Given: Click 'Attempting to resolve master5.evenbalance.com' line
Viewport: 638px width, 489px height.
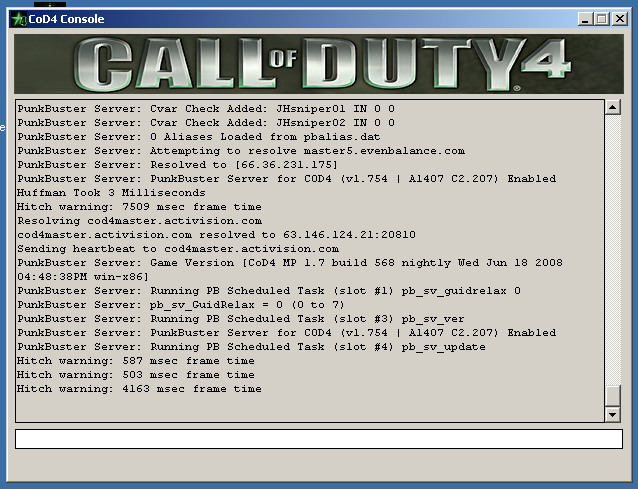Looking at the screenshot, I should (241, 151).
